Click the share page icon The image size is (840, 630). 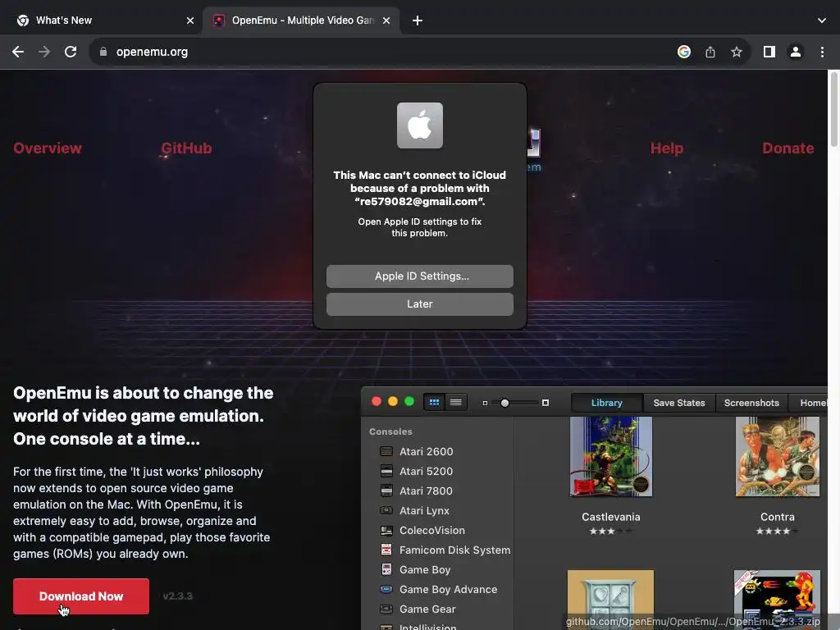(x=710, y=52)
